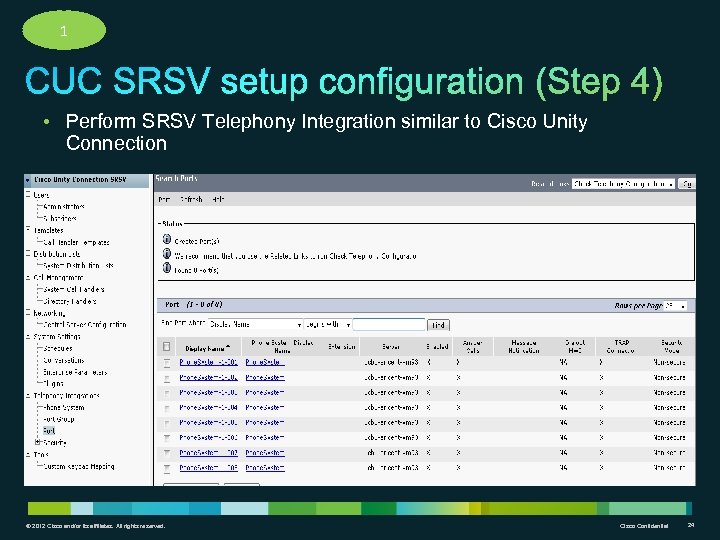Image resolution: width=720 pixels, height=540 pixels.
Task: Open the Rows per Page dropdown
Action: point(675,305)
